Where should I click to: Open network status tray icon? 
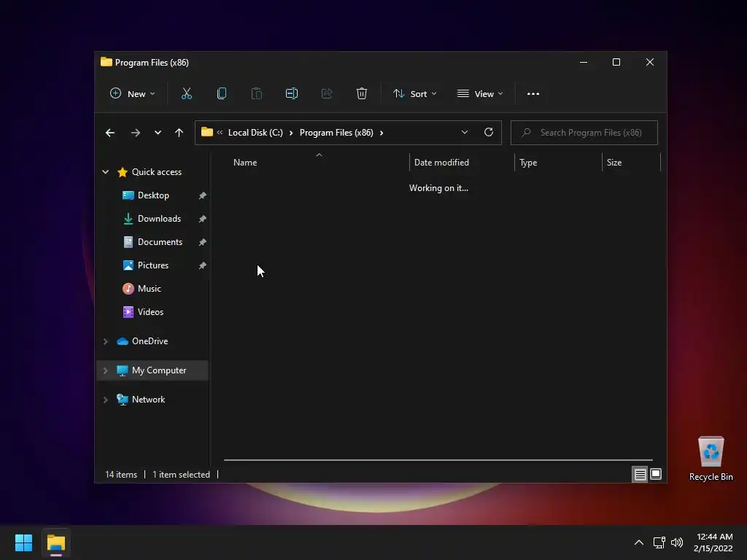click(659, 542)
